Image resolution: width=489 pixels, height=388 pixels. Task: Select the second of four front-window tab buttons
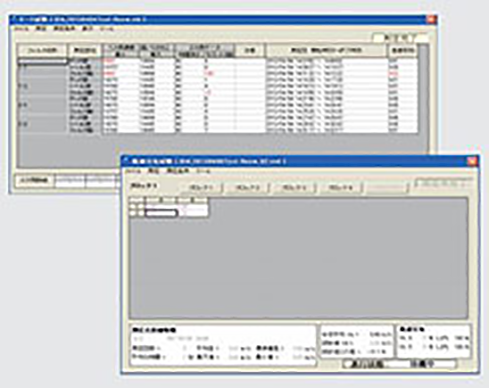click(247, 188)
